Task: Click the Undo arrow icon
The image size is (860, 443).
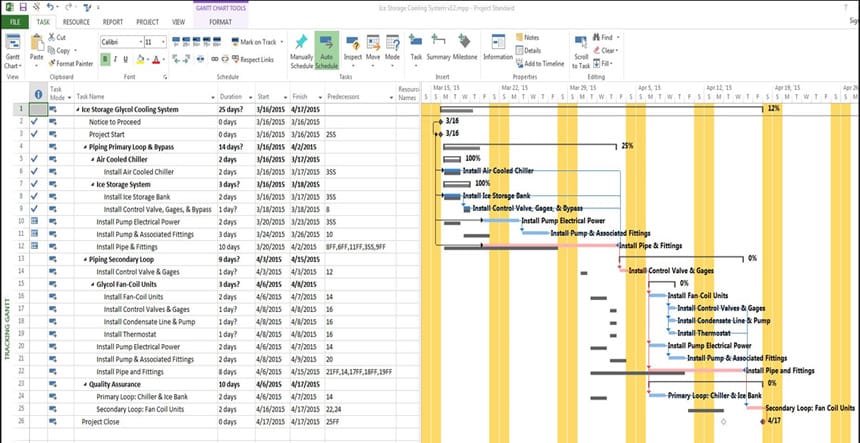Action: click(x=50, y=7)
